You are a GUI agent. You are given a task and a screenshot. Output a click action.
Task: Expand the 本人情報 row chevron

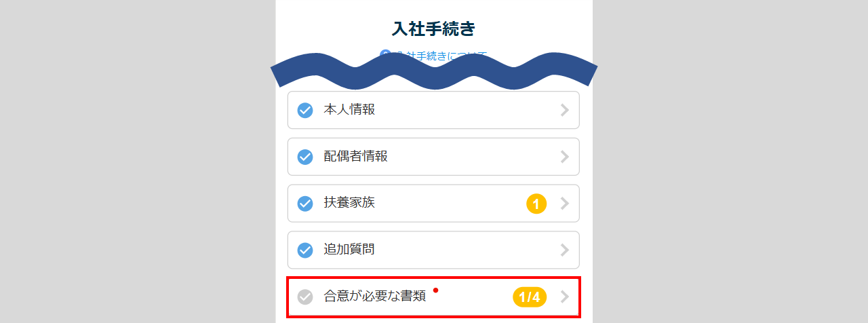(x=564, y=110)
